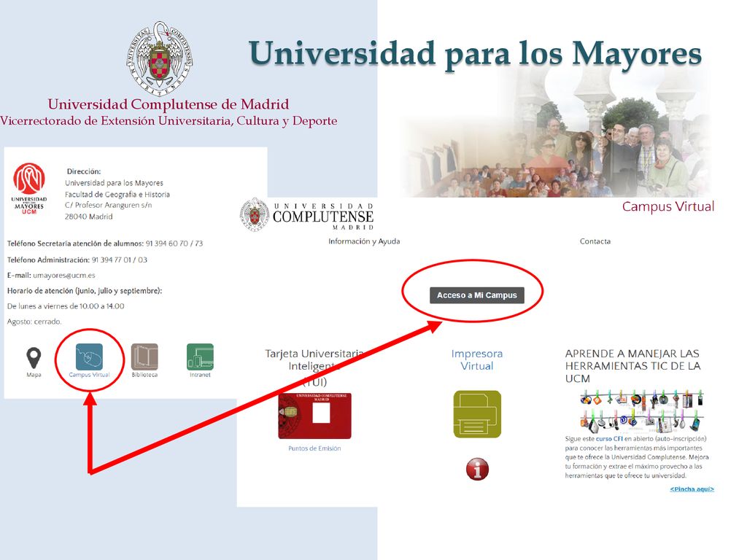Screen dimensions: 747x560
Task: Click the Universidad Mayores UCM red logo
Action: click(29, 189)
